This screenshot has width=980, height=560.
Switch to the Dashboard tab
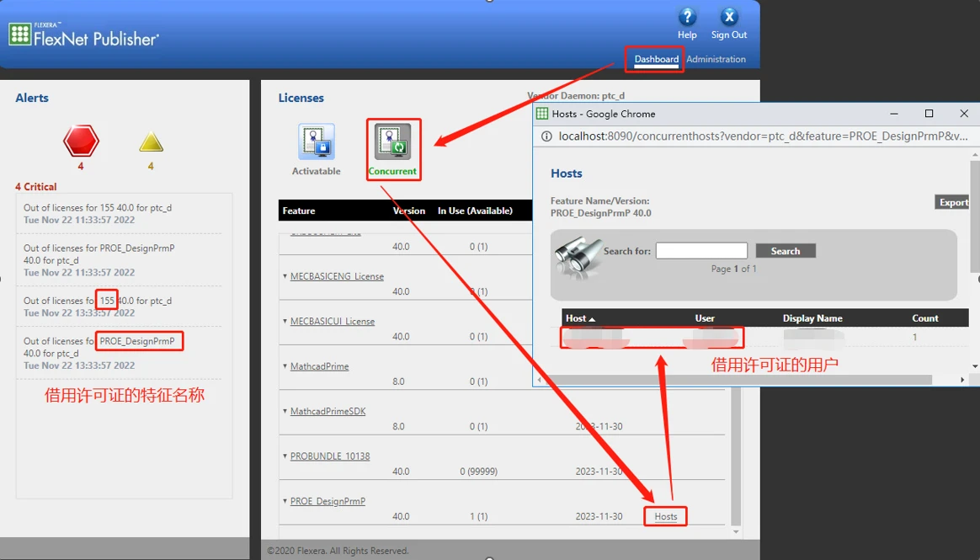656,60
